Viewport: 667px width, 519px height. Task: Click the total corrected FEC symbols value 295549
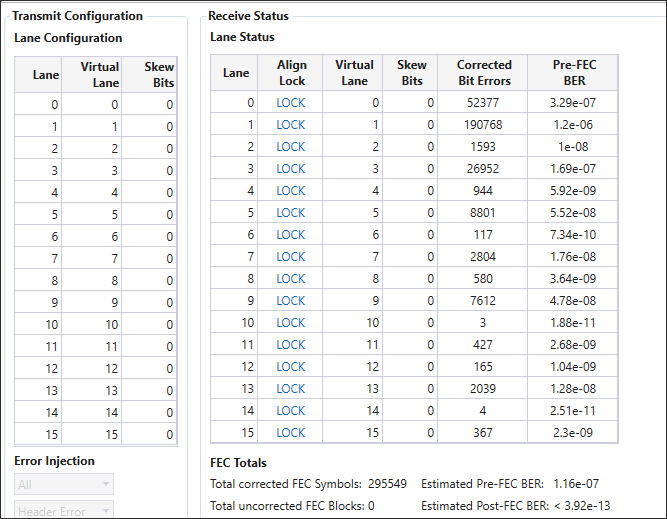[x=388, y=484]
